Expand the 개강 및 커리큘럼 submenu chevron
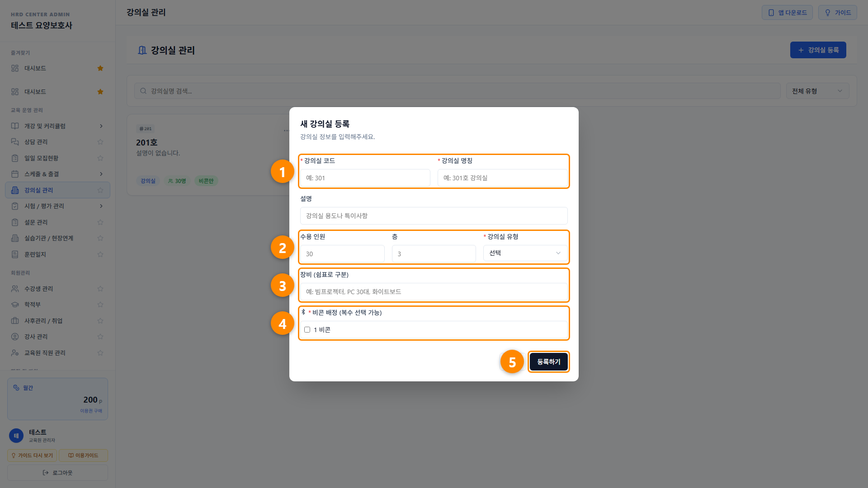 (x=101, y=126)
